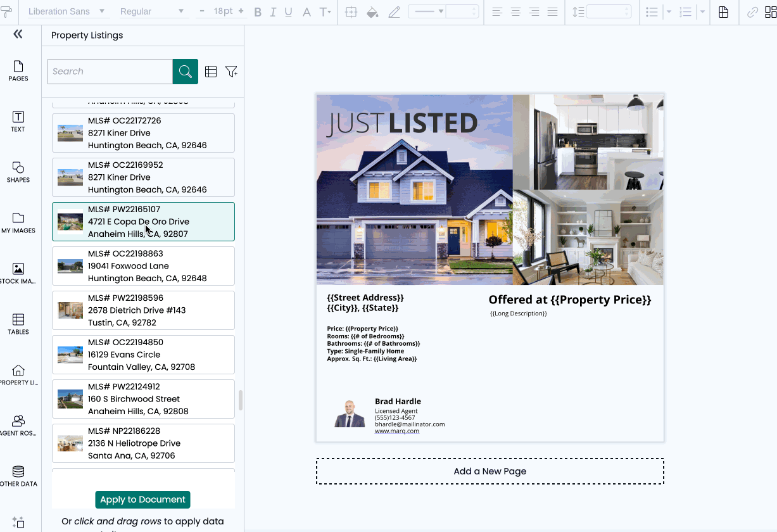Viewport: 777px width, 532px height.
Task: Click the property Search input field
Action: click(x=110, y=72)
